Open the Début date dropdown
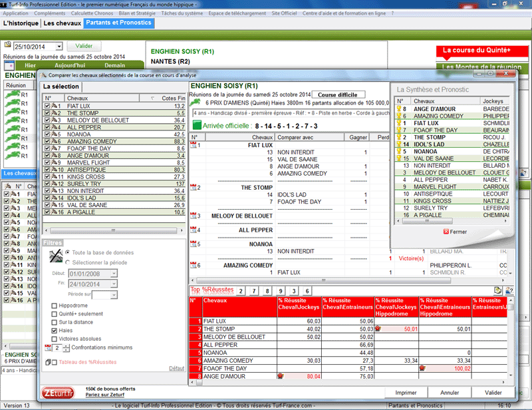 (x=114, y=274)
